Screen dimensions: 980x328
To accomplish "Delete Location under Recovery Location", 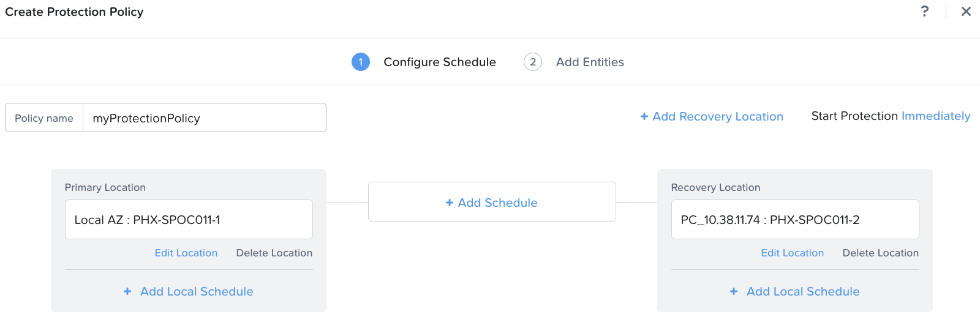I will (880, 253).
